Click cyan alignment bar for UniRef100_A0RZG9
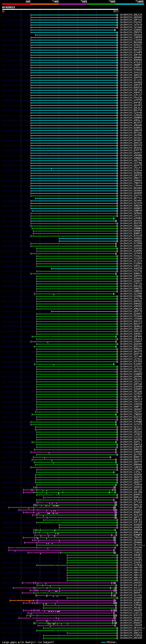Viewport: 146px width, 644px height. point(84,269)
